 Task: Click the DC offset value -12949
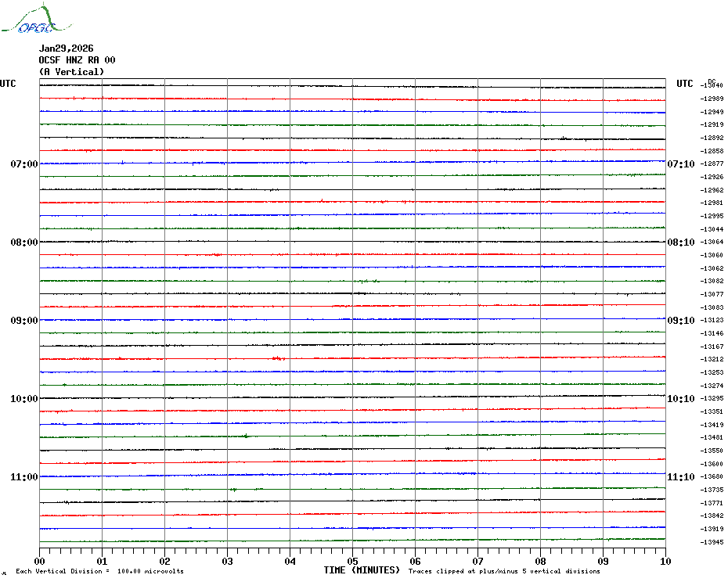pos(712,112)
